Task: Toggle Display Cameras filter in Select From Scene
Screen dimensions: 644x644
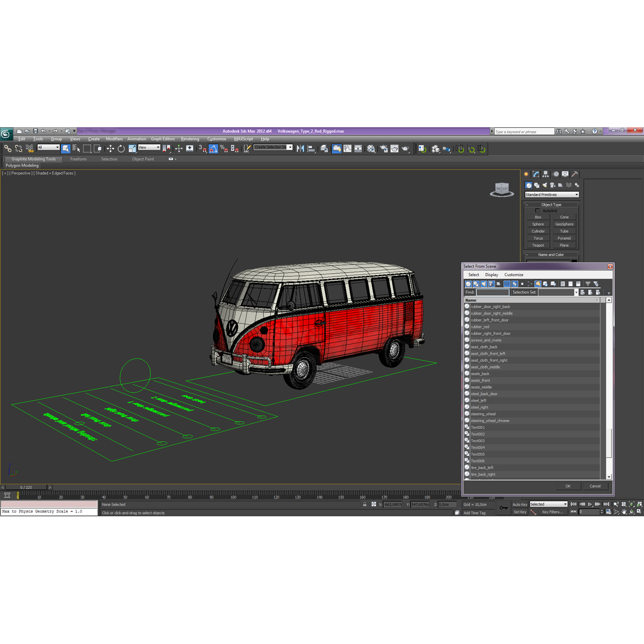Action: pos(491,284)
